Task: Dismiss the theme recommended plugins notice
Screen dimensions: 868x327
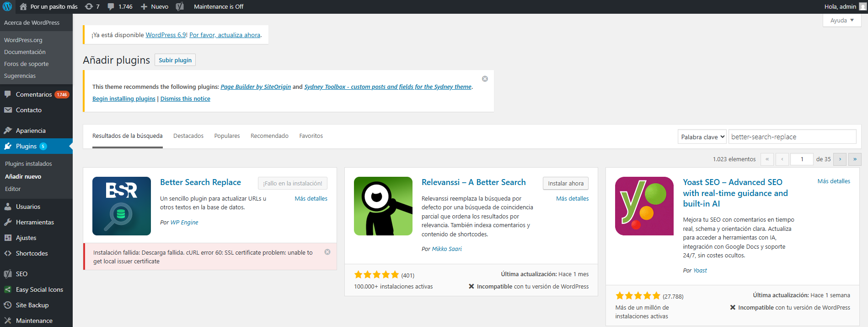Action: point(485,79)
